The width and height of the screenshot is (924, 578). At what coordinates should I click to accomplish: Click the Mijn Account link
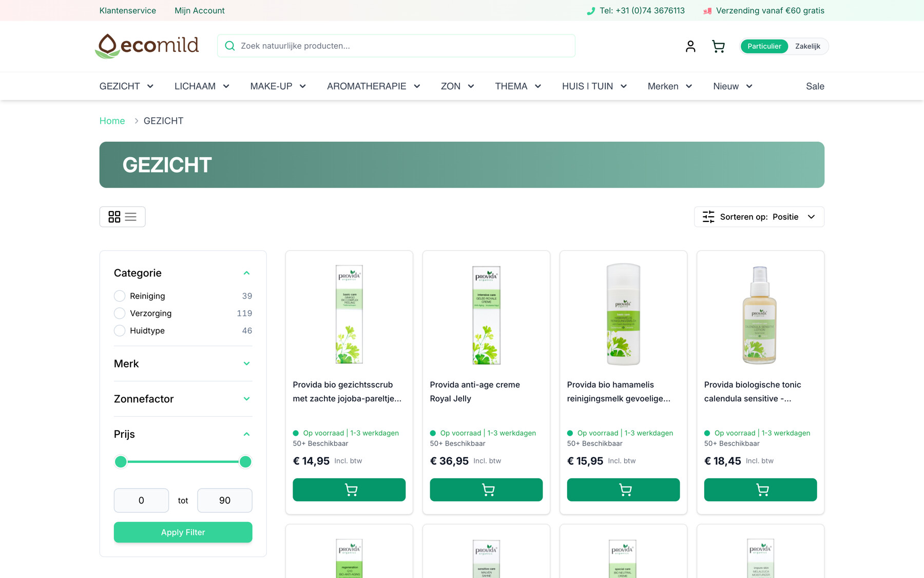(199, 11)
